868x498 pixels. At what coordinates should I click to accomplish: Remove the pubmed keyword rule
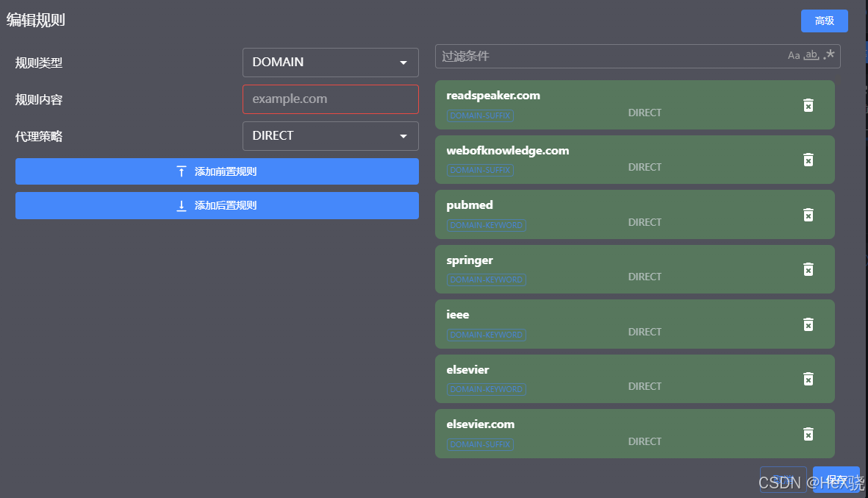808,215
